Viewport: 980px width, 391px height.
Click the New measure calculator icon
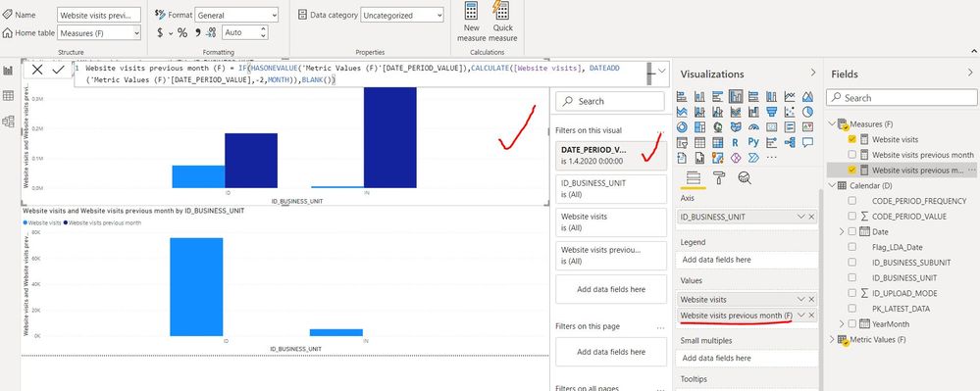[x=471, y=11]
